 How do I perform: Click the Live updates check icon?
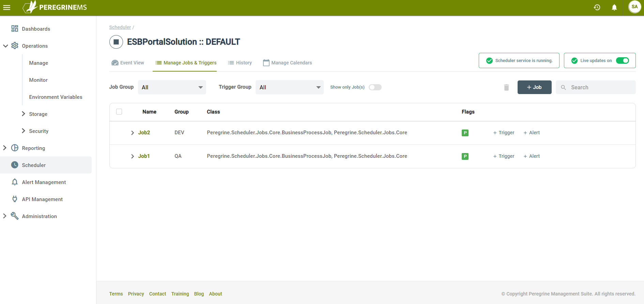574,61
